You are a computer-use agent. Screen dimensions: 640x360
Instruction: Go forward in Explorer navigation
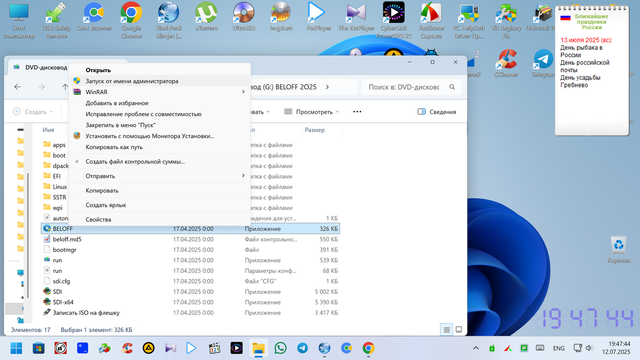pos(41,87)
